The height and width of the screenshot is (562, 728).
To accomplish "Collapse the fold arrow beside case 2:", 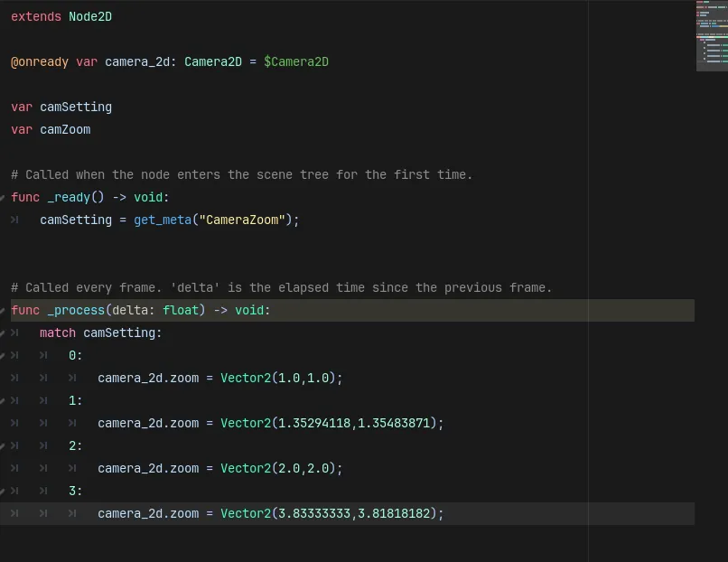I will click(x=3, y=446).
